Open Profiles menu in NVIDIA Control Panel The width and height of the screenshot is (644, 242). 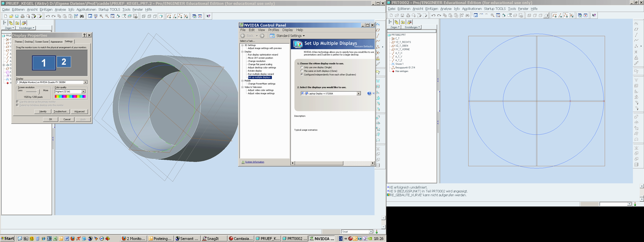tap(273, 30)
